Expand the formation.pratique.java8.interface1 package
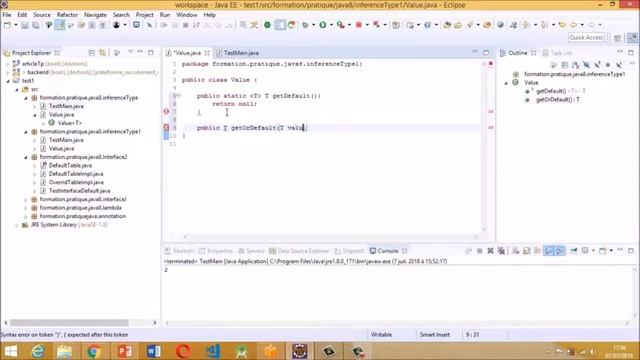640x360 pixels. 26,200
